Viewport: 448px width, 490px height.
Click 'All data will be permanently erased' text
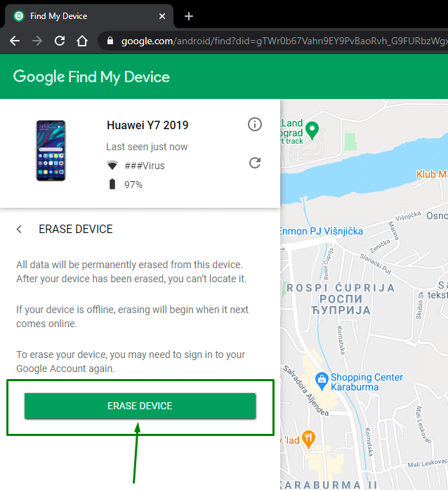pyautogui.click(x=131, y=272)
